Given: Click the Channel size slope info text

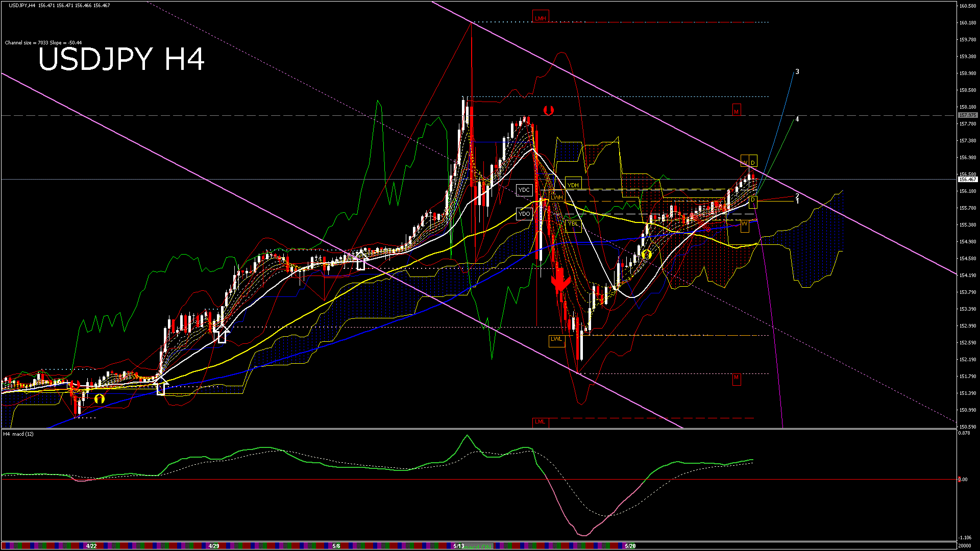Looking at the screenshot, I should click(x=43, y=43).
